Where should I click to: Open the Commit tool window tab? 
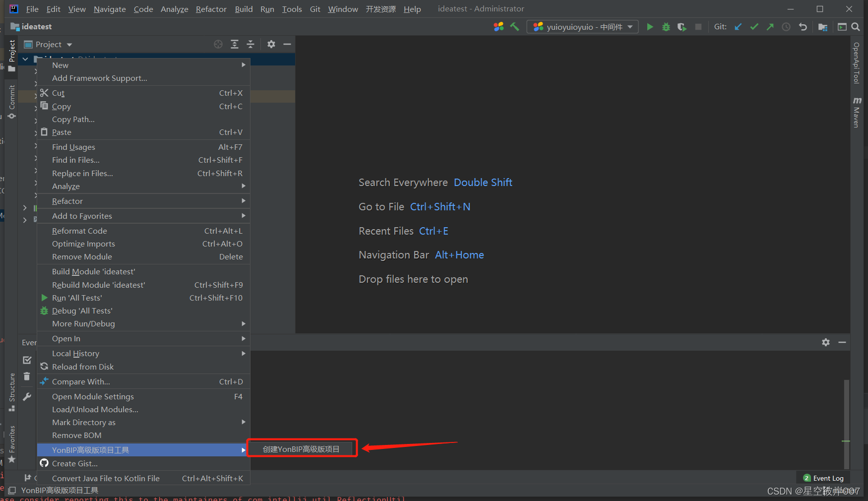tap(12, 102)
